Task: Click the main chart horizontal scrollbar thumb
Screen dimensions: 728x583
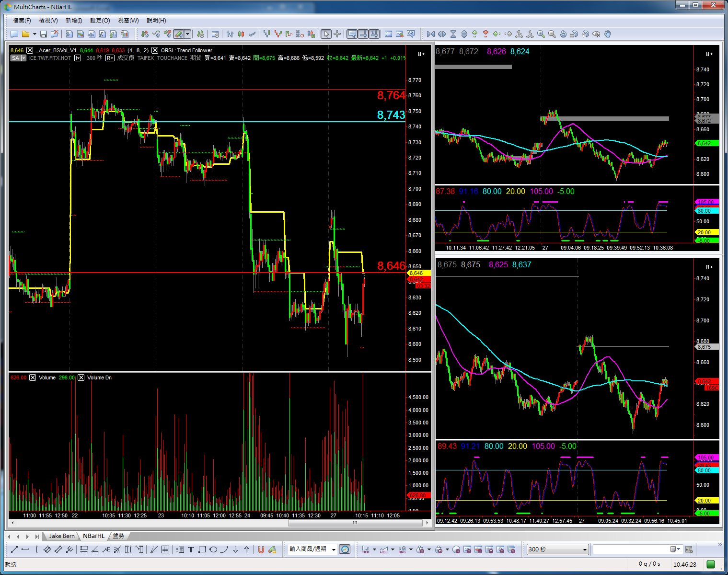Action: (355, 523)
